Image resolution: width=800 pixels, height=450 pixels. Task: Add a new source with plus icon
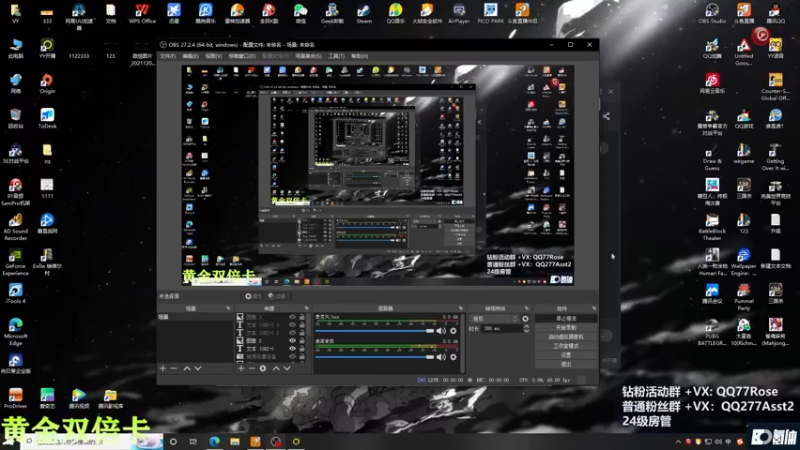[x=241, y=368]
